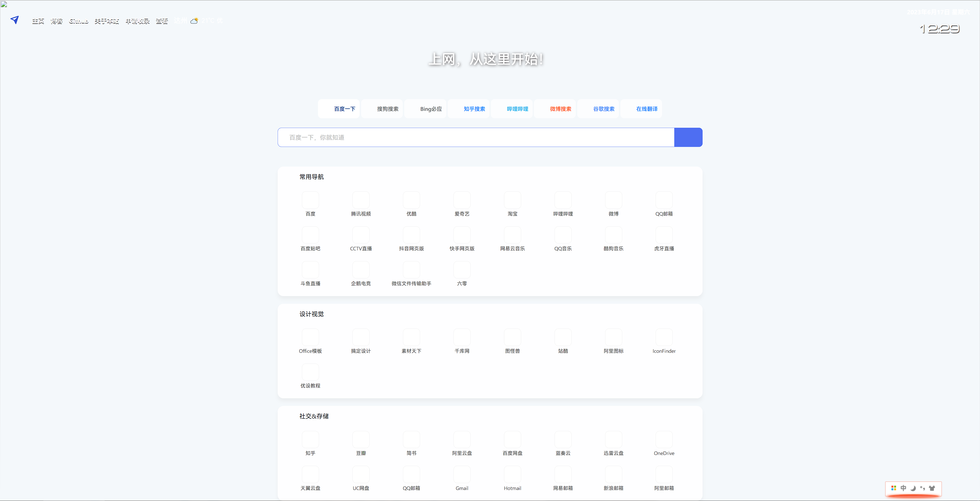Viewport: 980px width, 501px height.
Task: Open the 百度 site icon
Action: point(310,200)
